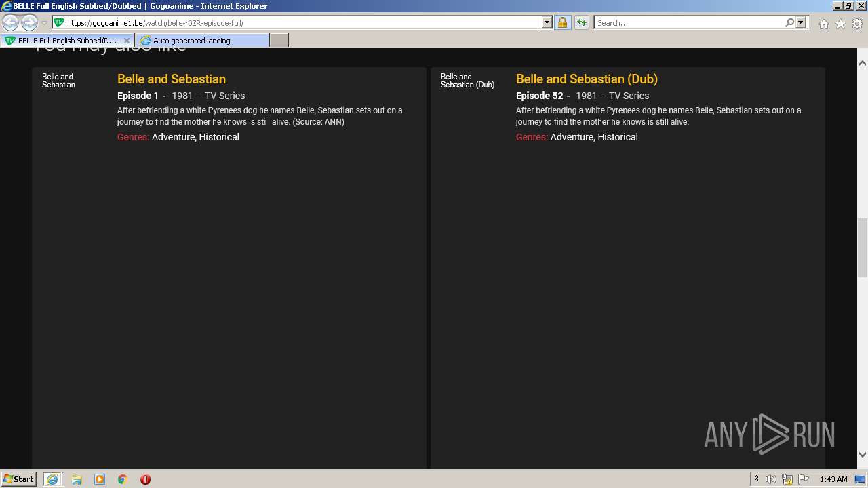Click Adventure, Historical genres under the Dub card
Screen dimensions: 868x488
click(594, 137)
